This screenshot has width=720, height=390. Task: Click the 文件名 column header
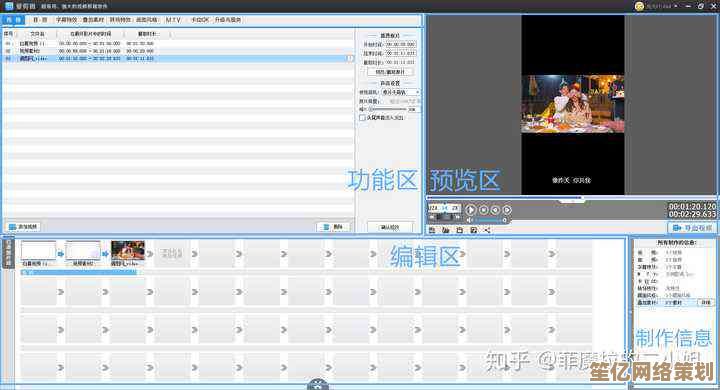pos(37,34)
